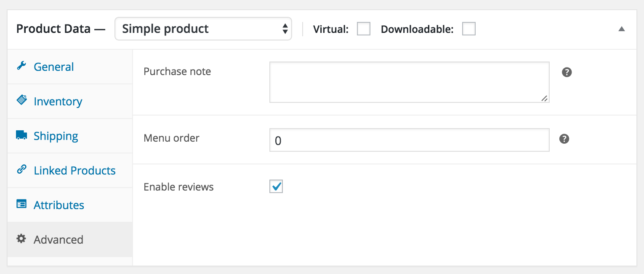Screen dimensions: 644x274
Task: Click the gear icon beside Advanced
Action: pos(21,239)
